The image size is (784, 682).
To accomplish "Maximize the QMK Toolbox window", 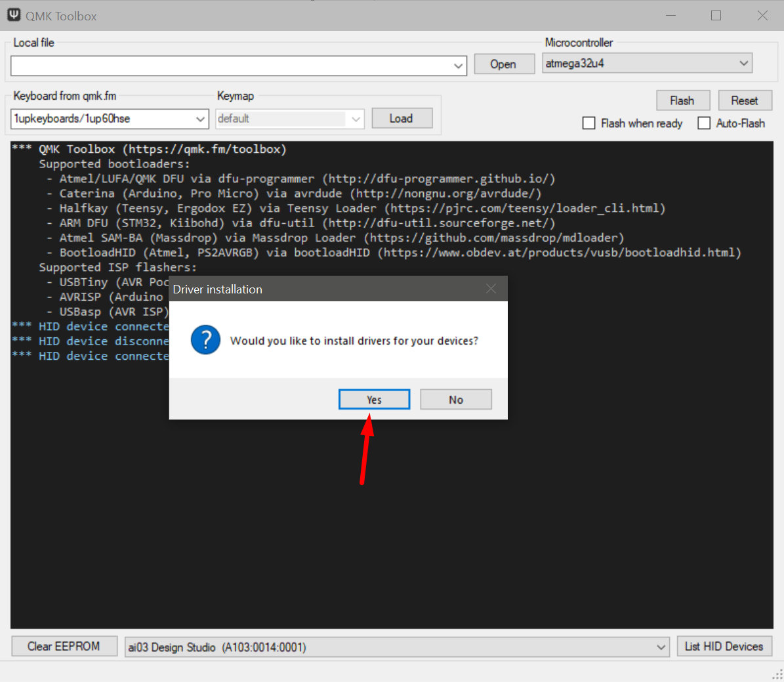I will pyautogui.click(x=716, y=16).
